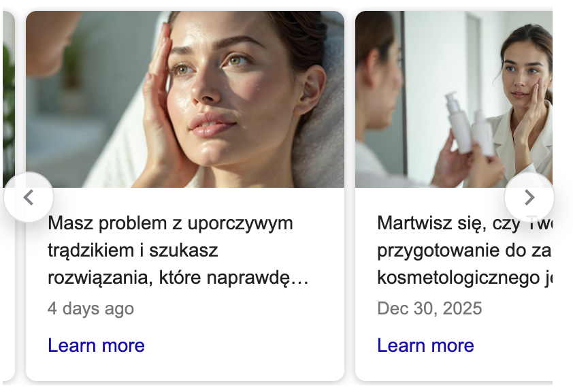Open the photo of woman at mirror
Viewport: 573px width, 392px height.
[x=454, y=99]
